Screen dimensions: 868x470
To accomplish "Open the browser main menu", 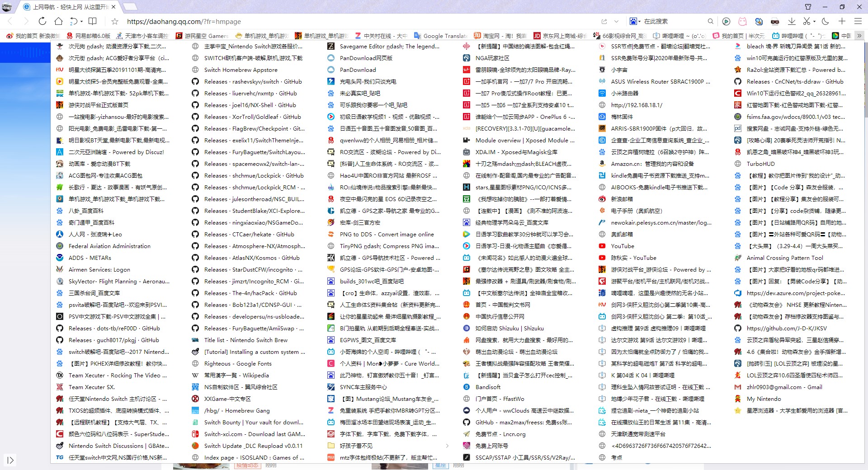I will tap(858, 21).
